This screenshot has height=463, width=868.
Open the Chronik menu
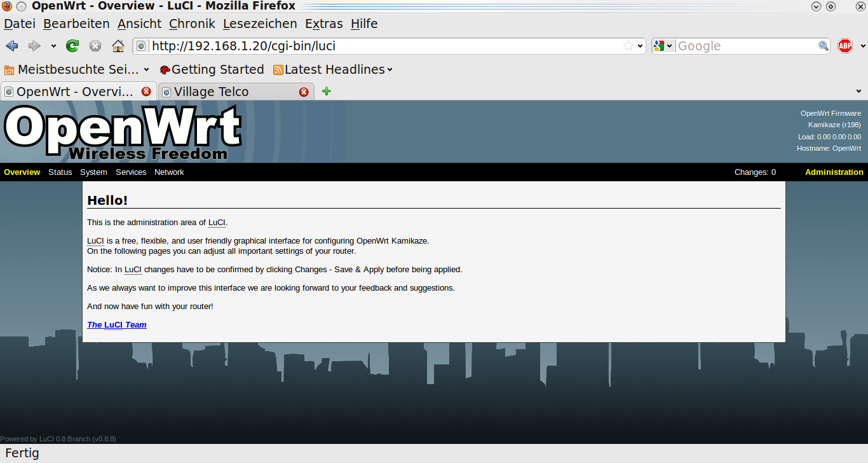tap(192, 24)
